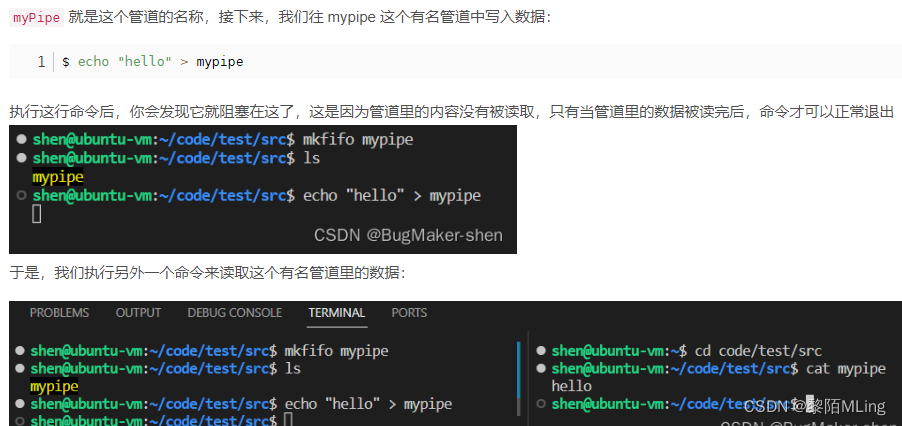Click the pink 'myPipe' inline code label
The width and height of the screenshot is (902, 426).
point(37,18)
